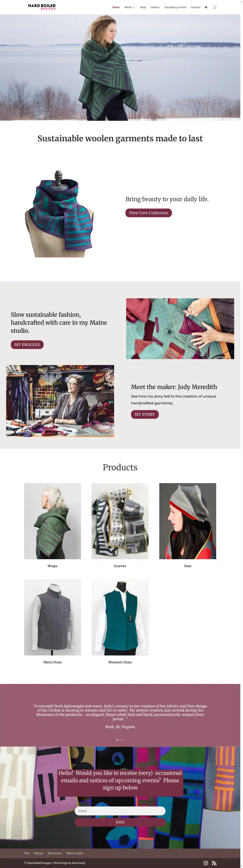Open the Hats product thumbnail
Screen dimensions: 243x868
187,521
